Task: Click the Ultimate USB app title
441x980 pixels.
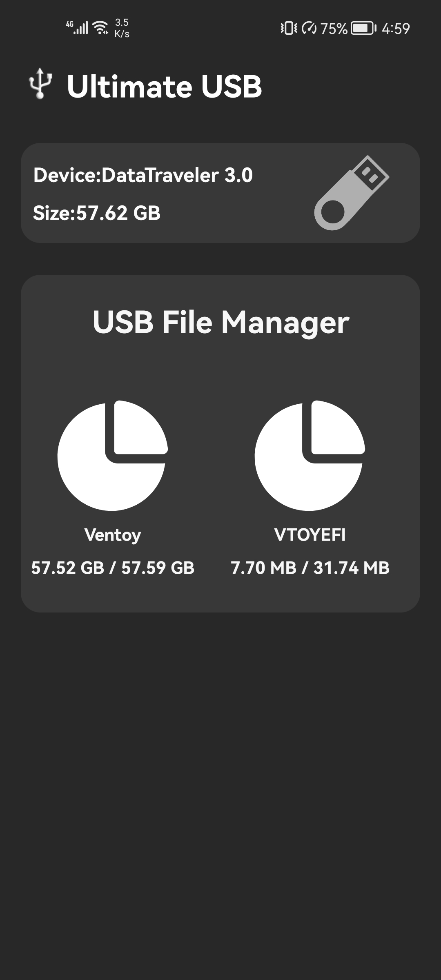Action: [x=163, y=86]
